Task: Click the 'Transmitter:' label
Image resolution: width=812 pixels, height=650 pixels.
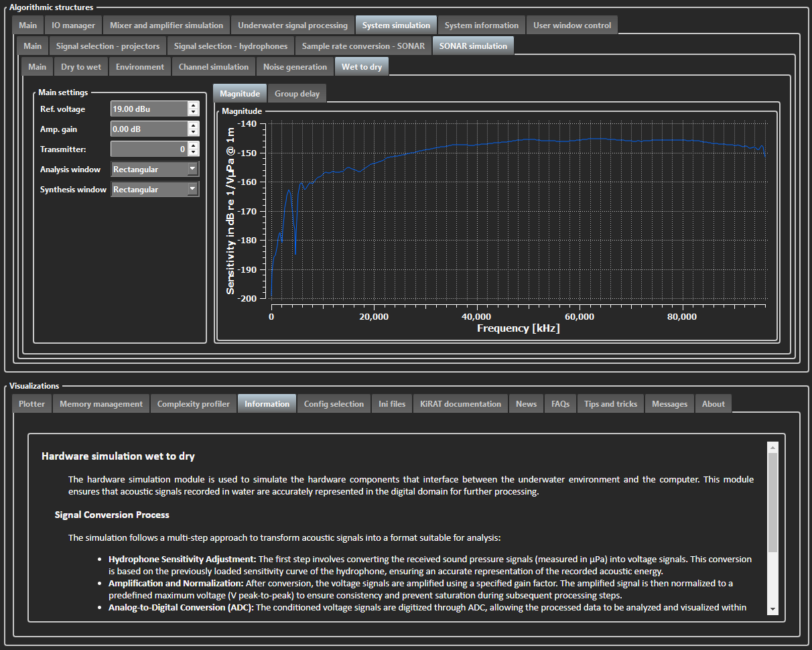Action: [x=63, y=149]
